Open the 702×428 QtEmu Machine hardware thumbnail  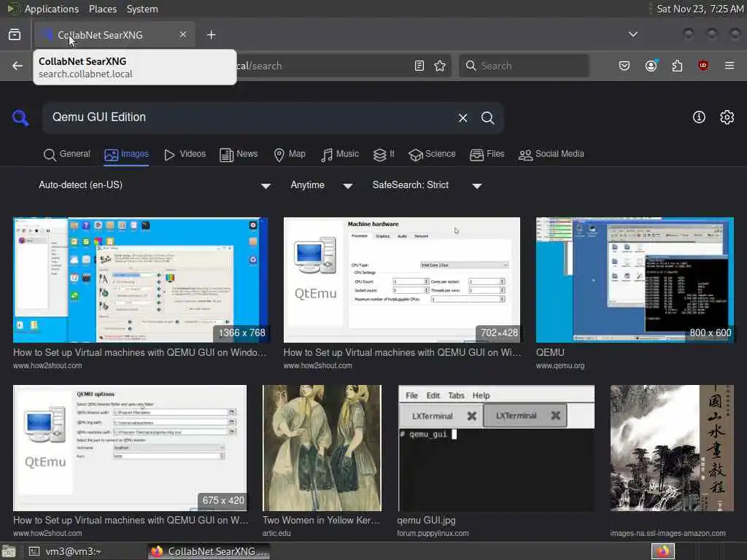402,280
